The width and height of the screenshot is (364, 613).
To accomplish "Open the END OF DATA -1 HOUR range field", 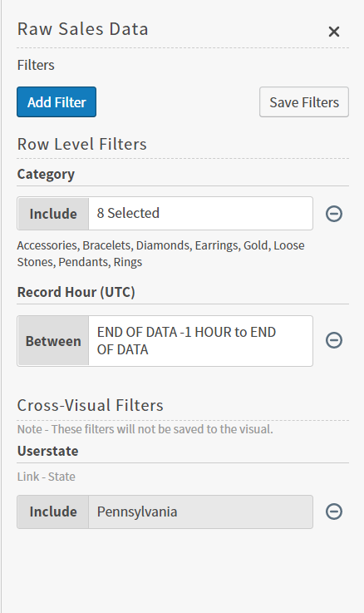I will 200,341.
